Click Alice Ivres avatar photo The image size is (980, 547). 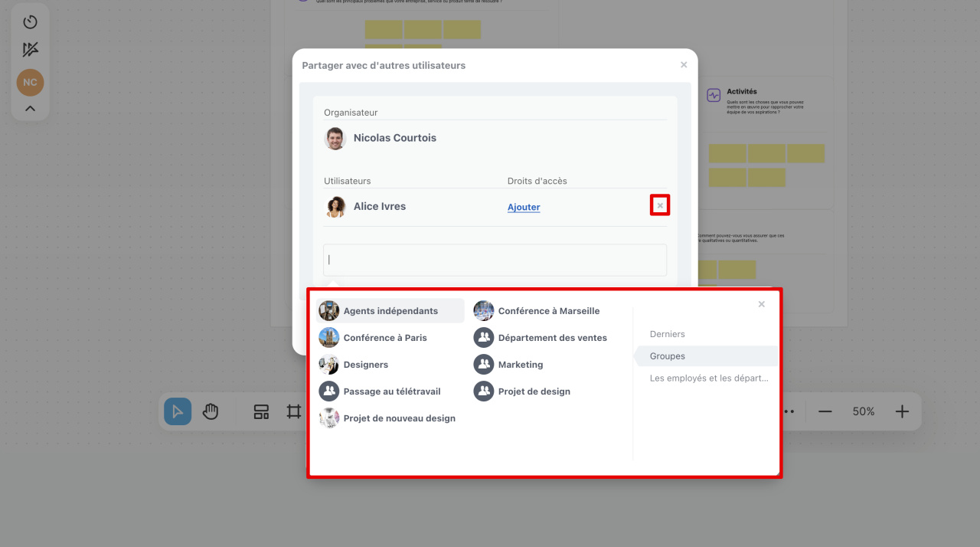[335, 207]
